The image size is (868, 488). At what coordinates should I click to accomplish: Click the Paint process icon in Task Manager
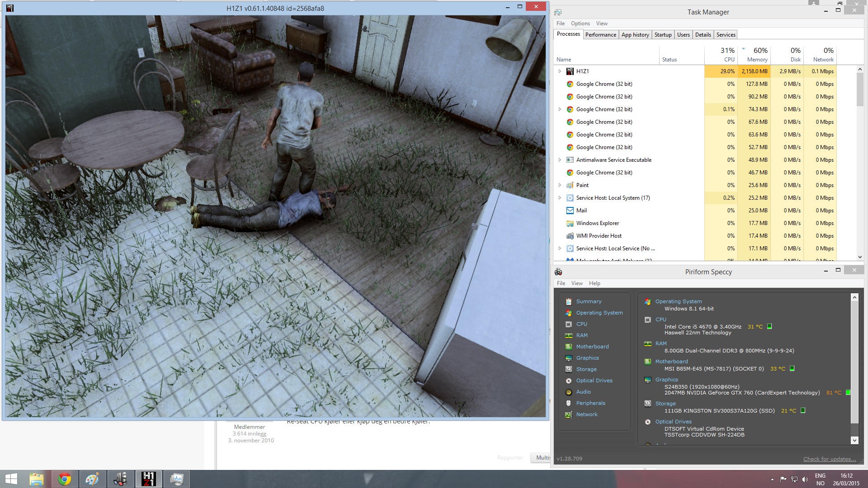tap(570, 185)
